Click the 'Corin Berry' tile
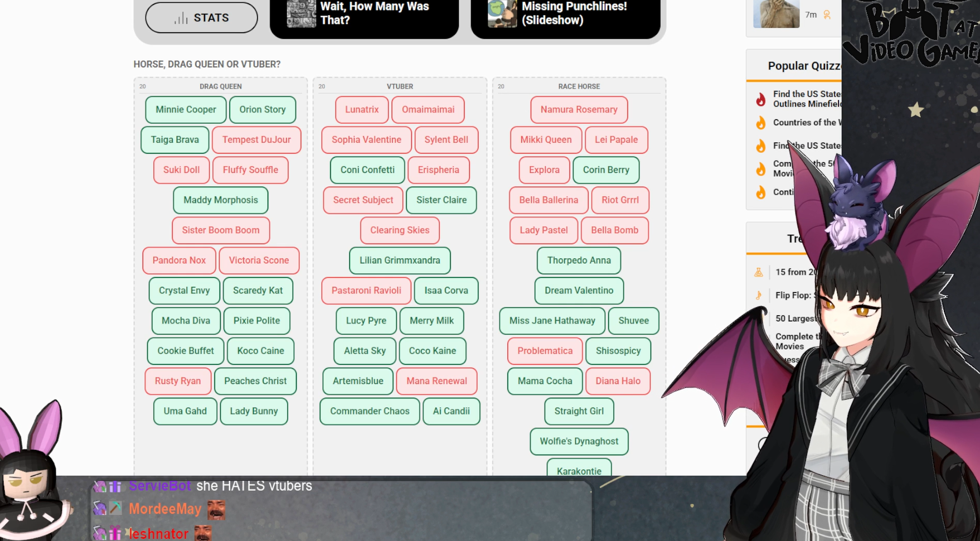 [606, 170]
